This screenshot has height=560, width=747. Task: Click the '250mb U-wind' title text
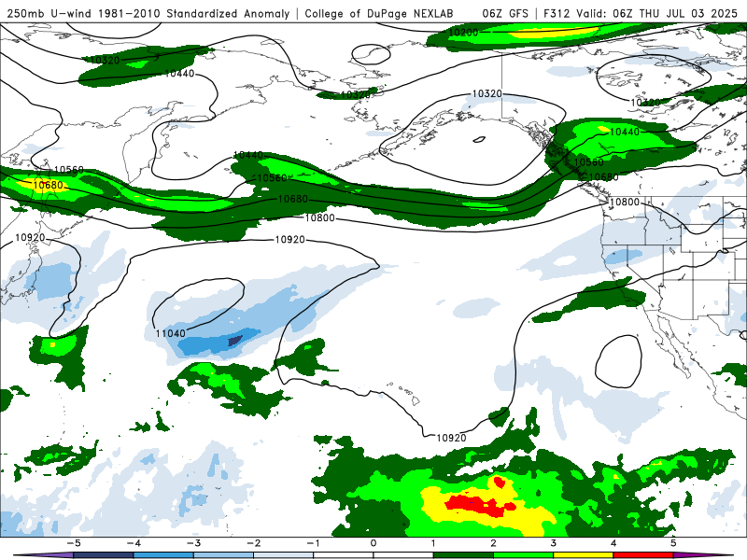[50, 14]
